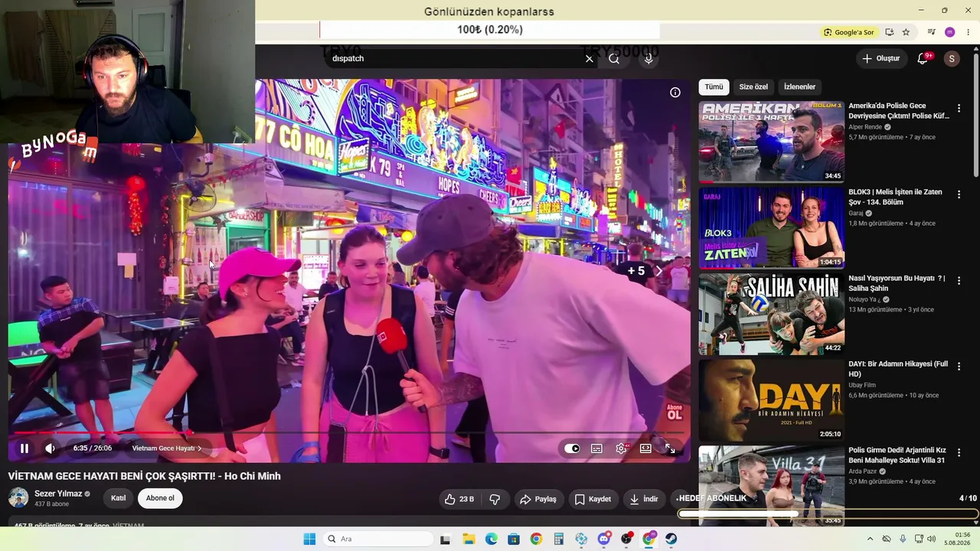Click the taskbar microphone tray icon
The image size is (980, 551).
903,539
